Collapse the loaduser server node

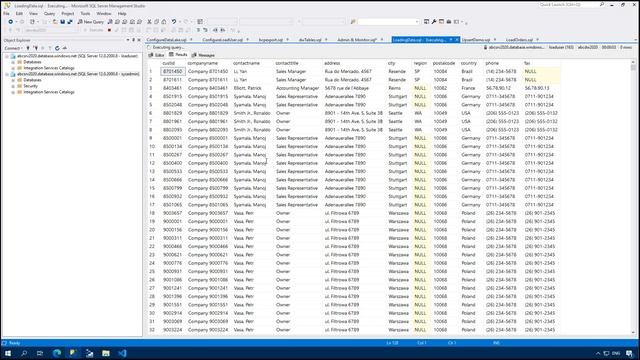pos(7,56)
